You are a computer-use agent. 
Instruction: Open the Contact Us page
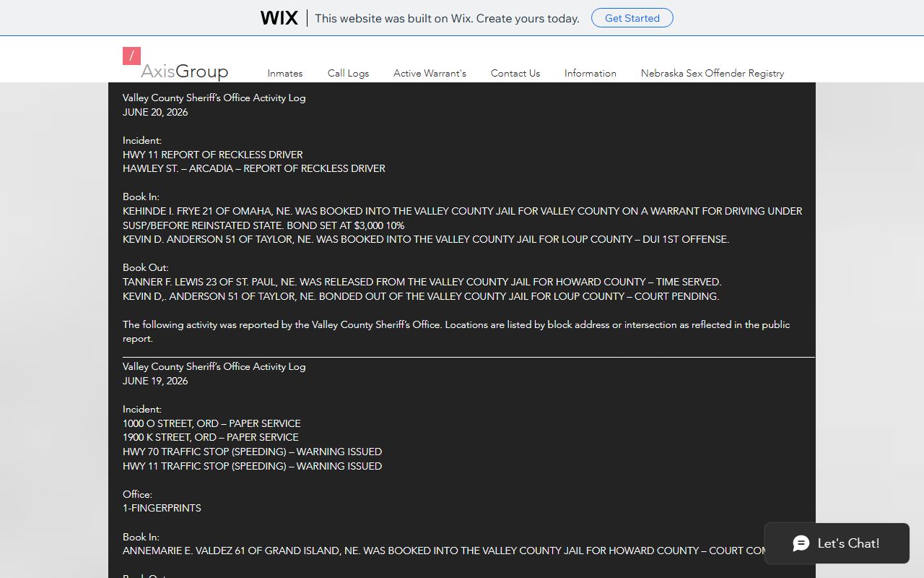(515, 73)
